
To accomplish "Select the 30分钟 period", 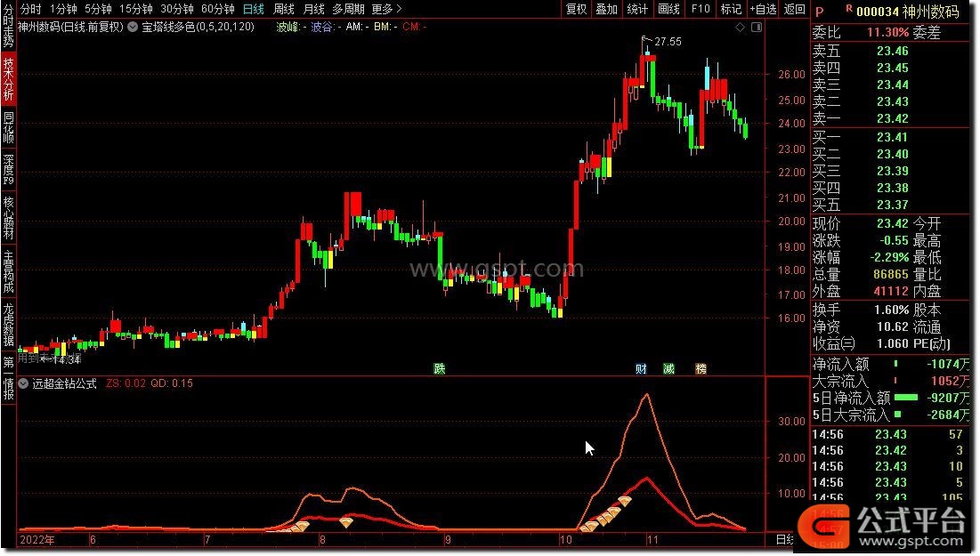I will [177, 9].
